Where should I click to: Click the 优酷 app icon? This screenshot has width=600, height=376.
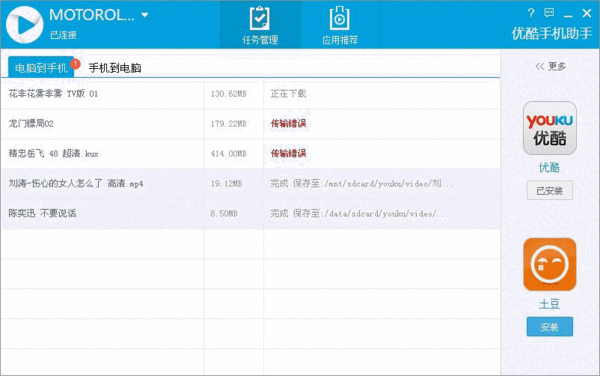pyautogui.click(x=549, y=128)
